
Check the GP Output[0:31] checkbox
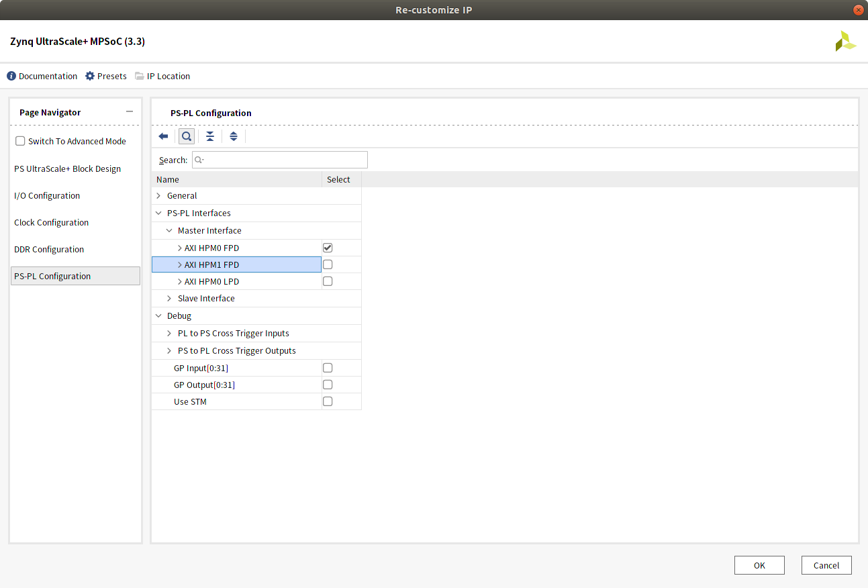point(328,385)
